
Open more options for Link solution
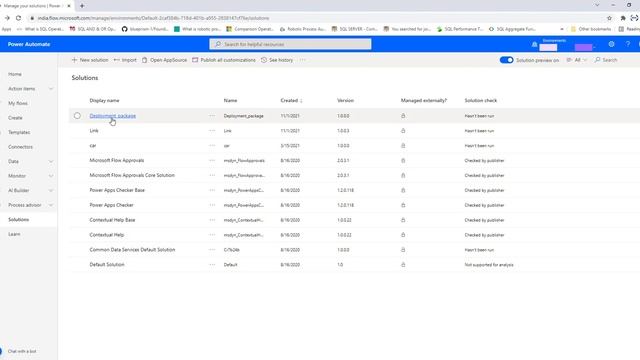click(x=212, y=131)
